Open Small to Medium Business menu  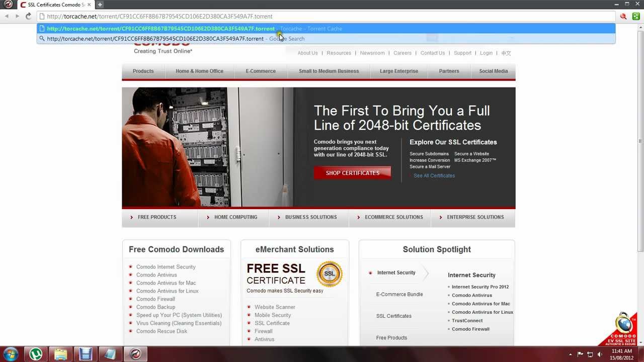coord(329,71)
